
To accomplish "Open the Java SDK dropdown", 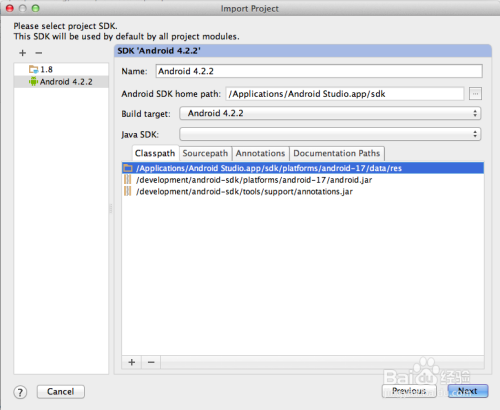I will [x=330, y=134].
